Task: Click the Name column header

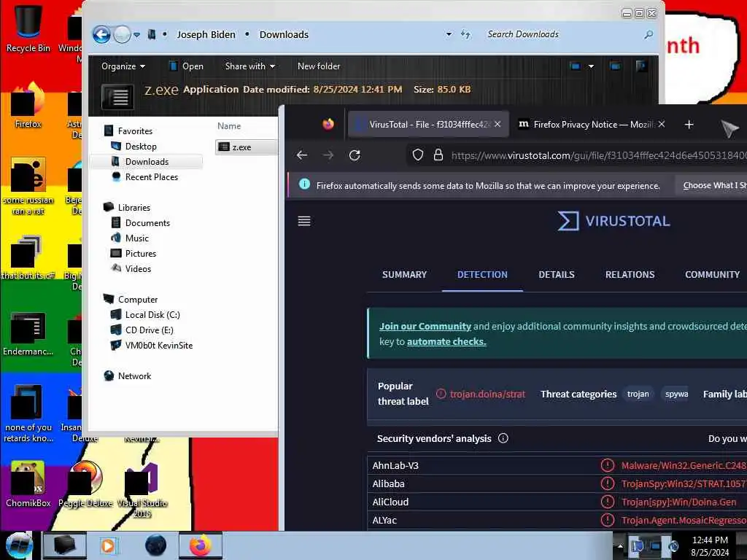Action: coord(229,126)
